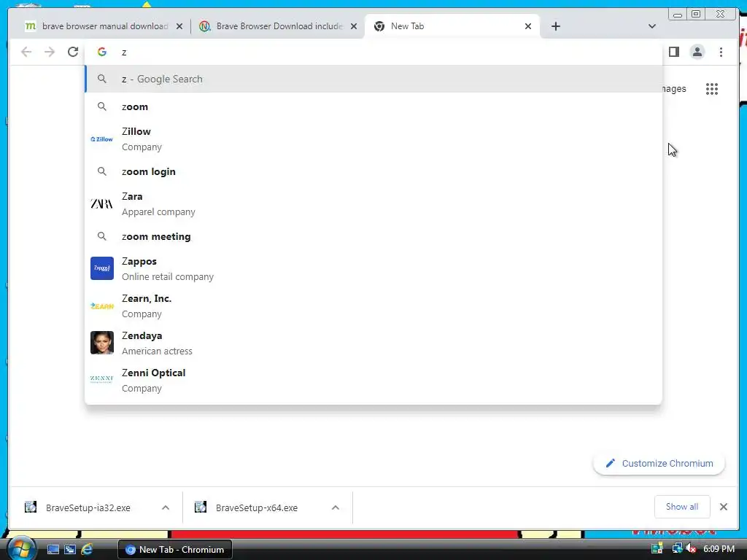
Task: Choose the Zendaya American actress suggestion
Action: (373, 343)
